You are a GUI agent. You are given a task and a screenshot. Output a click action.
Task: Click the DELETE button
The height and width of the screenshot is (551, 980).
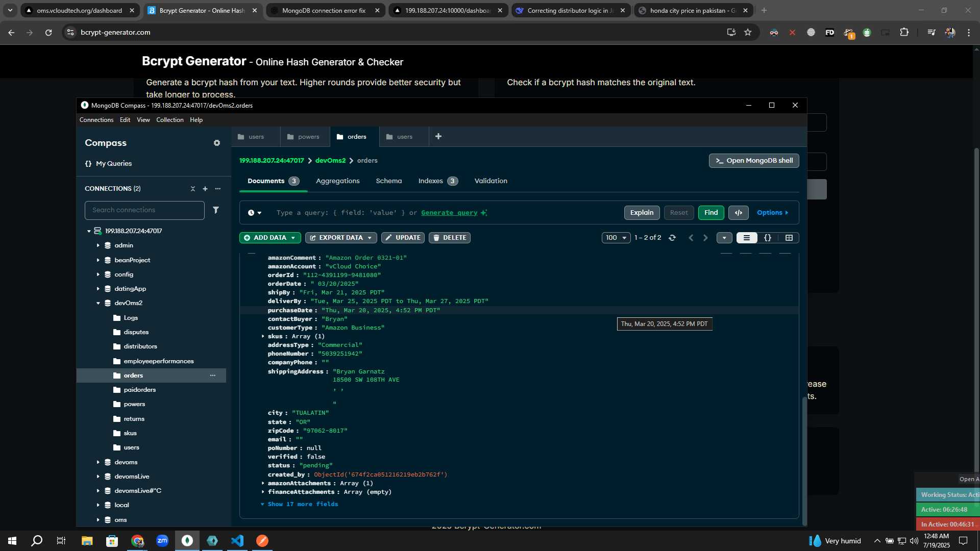click(450, 238)
